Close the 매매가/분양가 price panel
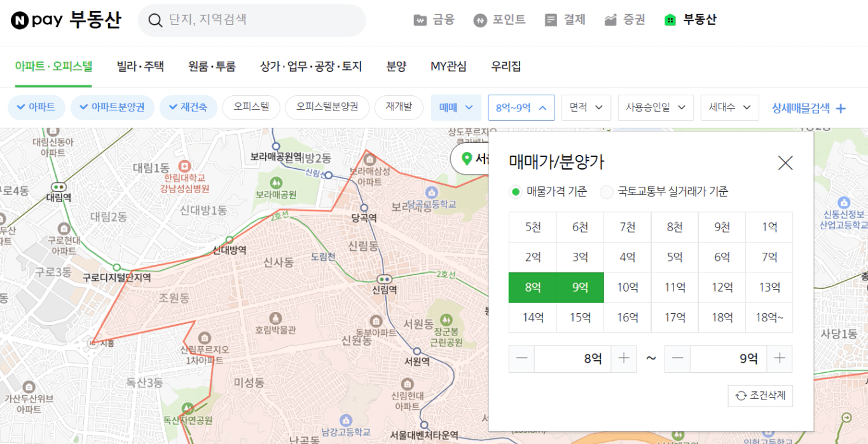This screenshot has width=868, height=444. pyautogui.click(x=785, y=163)
